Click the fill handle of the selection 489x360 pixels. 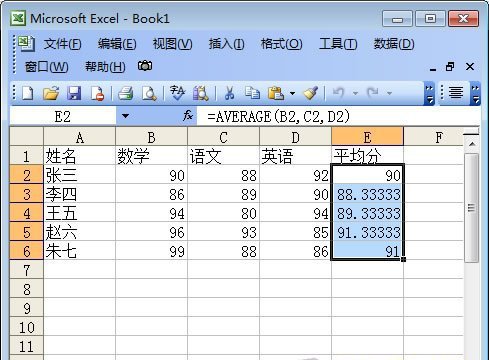(404, 259)
